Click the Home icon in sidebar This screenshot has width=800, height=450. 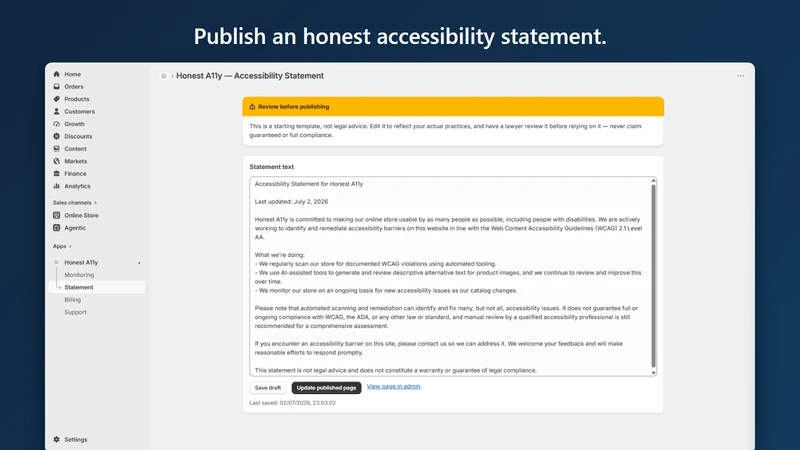click(57, 74)
